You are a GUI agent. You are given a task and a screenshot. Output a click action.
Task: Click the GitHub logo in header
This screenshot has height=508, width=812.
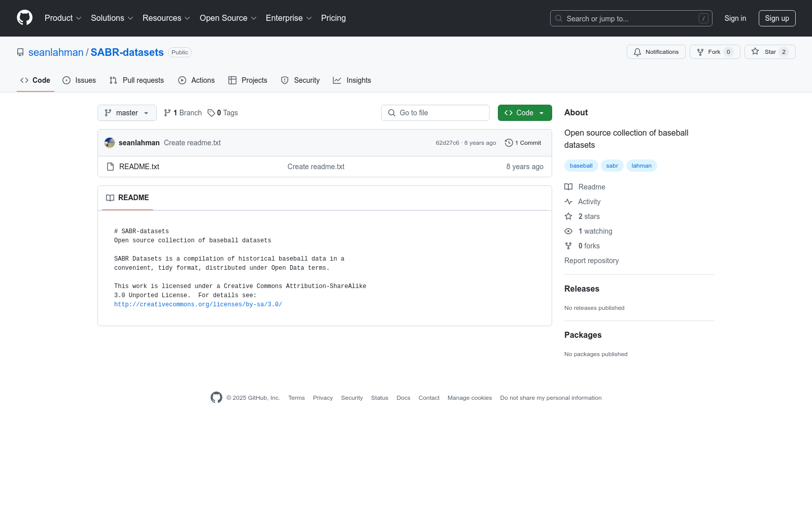24,18
